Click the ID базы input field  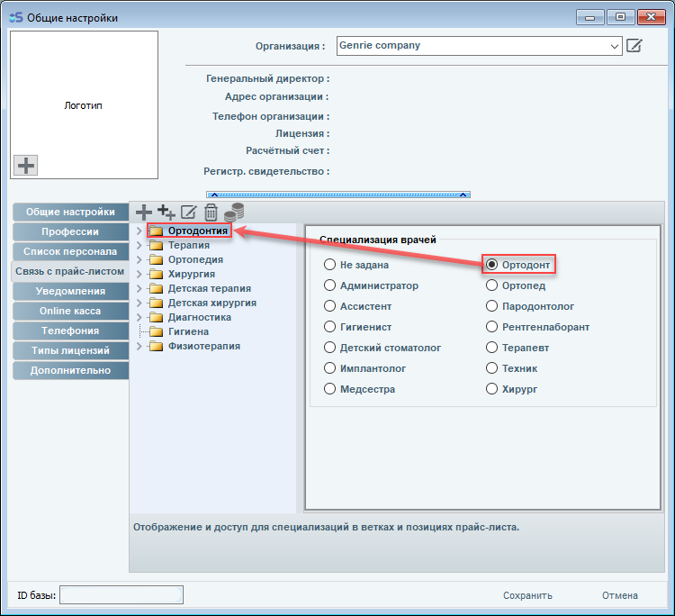pos(121,594)
